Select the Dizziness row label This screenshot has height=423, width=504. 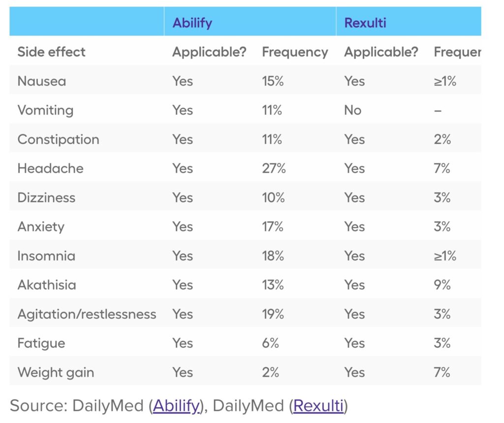tap(46, 197)
